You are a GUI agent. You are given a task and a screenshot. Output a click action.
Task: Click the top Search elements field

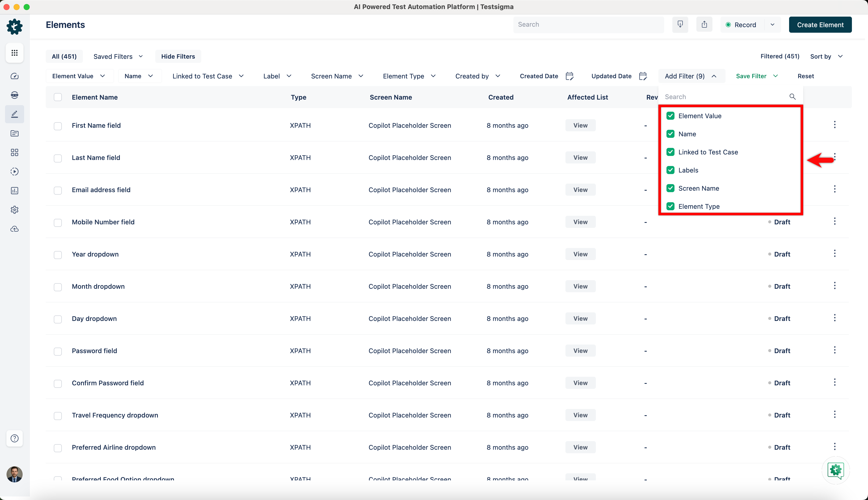click(x=588, y=24)
